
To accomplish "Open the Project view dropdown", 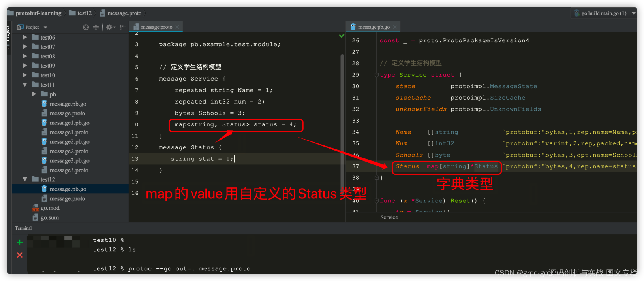I will click(x=45, y=28).
